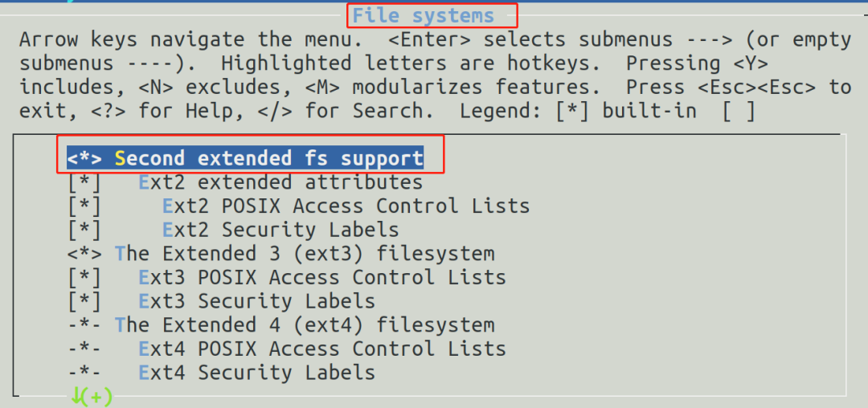Highlight the 'Ext3 Security Labels' entry text
The image size is (868, 408).
[256, 302]
